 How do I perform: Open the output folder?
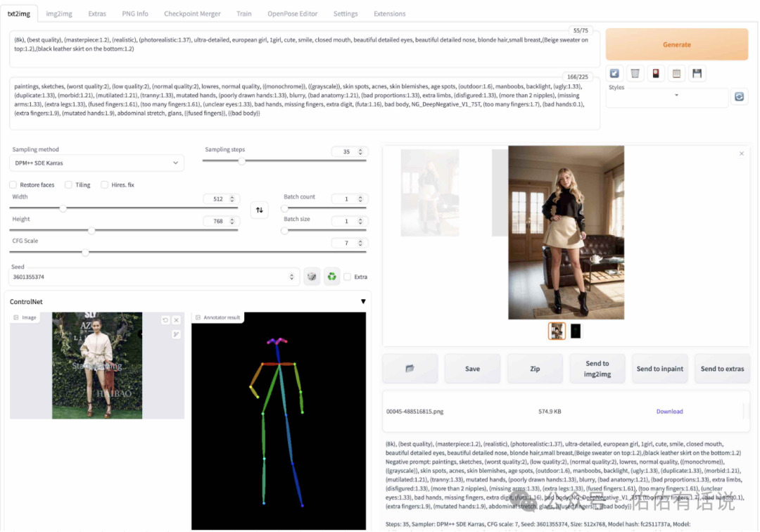click(410, 369)
